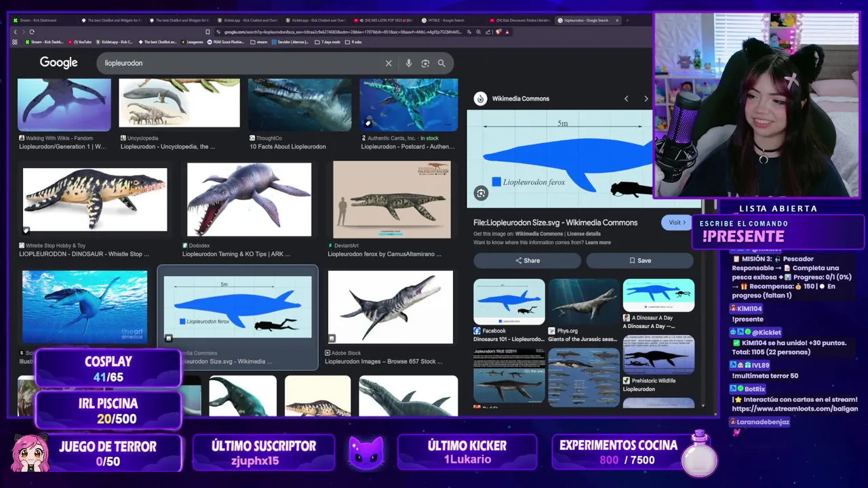
Task: Close the liopleurodon - Google Search tab
Action: click(617, 20)
